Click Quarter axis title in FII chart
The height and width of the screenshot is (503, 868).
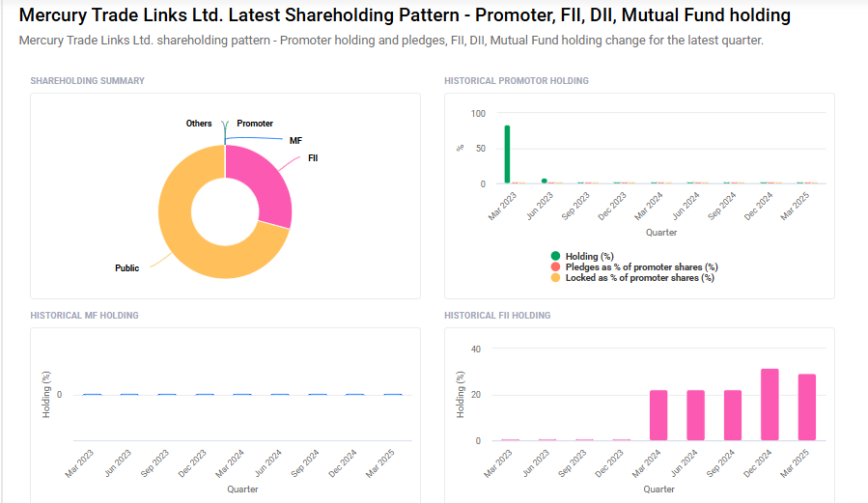658,489
